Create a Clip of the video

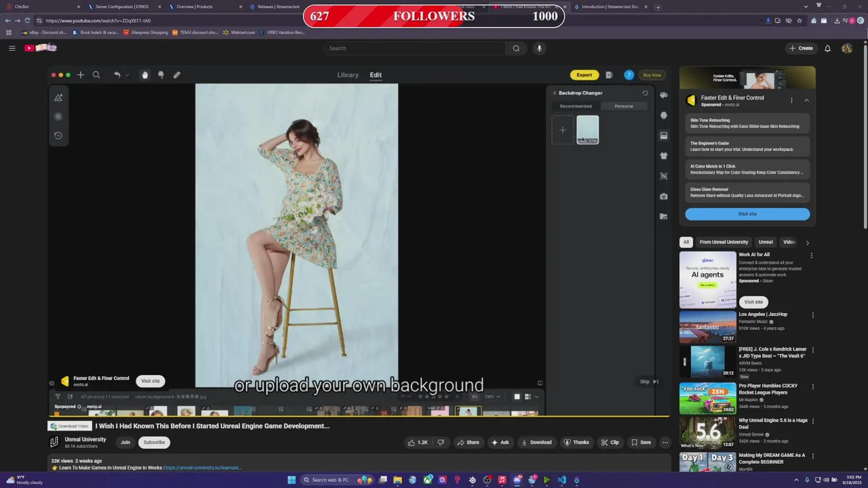tap(610, 443)
